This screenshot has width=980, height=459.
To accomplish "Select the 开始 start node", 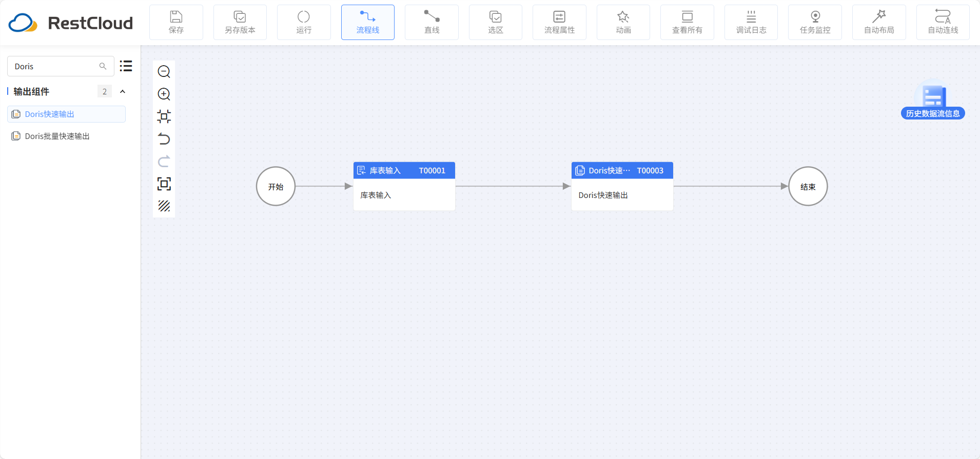I will 276,186.
